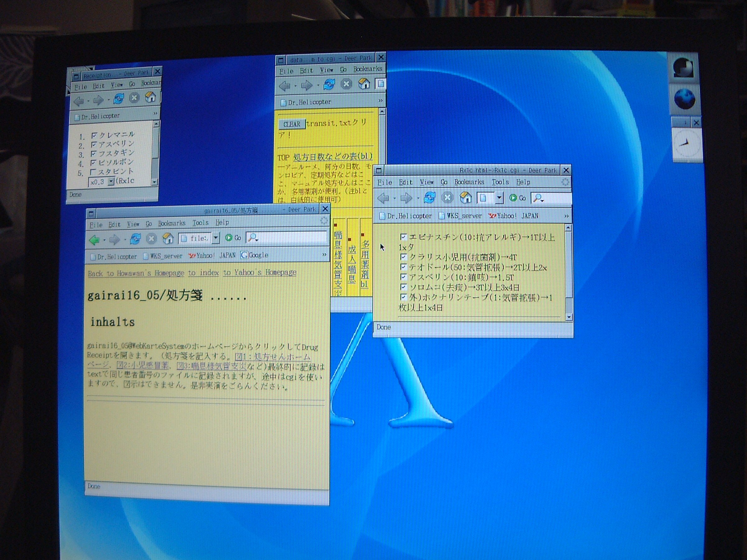Expand bookmarks overflow chevron in Reception window
The width and height of the screenshot is (747, 560).
pos(155,114)
